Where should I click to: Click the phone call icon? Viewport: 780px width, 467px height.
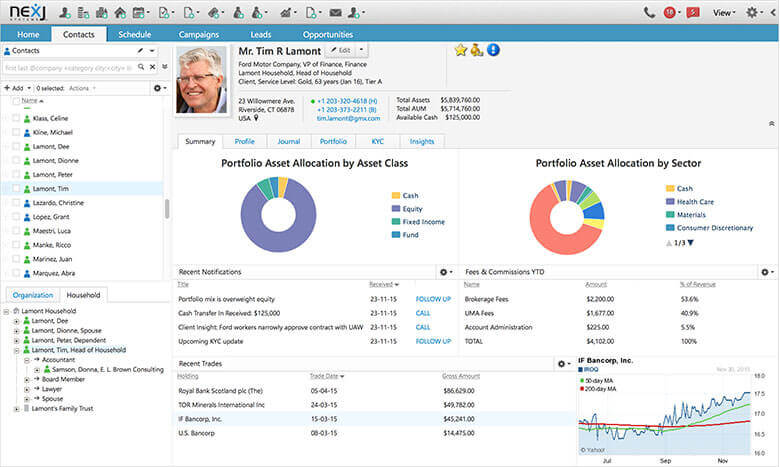click(x=649, y=12)
